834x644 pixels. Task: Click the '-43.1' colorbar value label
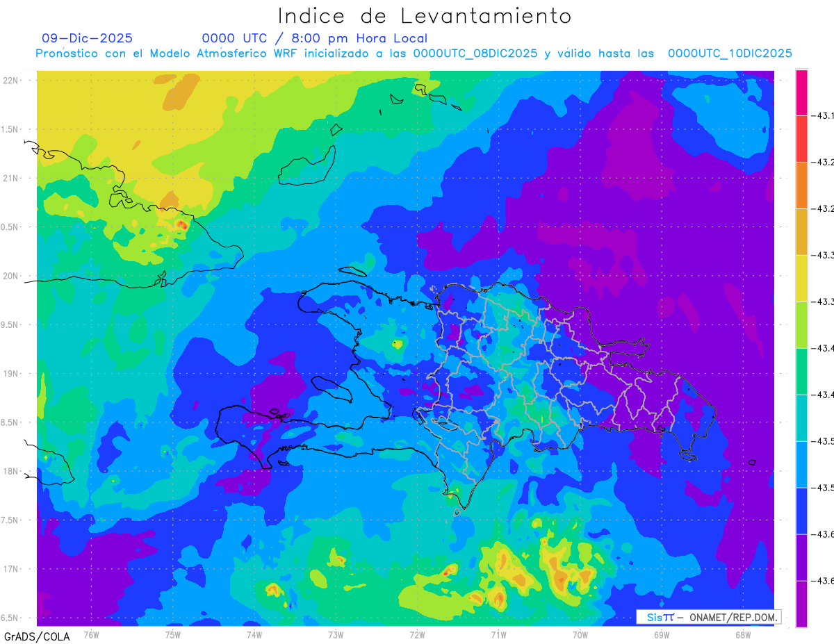pos(823,115)
